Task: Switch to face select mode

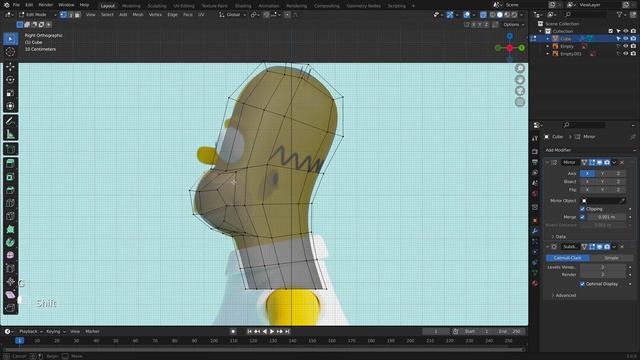Action: coord(77,15)
